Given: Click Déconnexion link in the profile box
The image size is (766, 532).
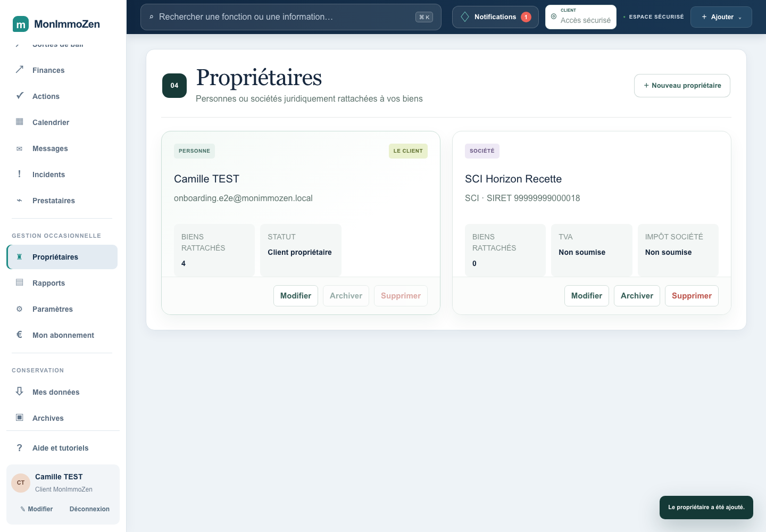Looking at the screenshot, I should tap(89, 509).
